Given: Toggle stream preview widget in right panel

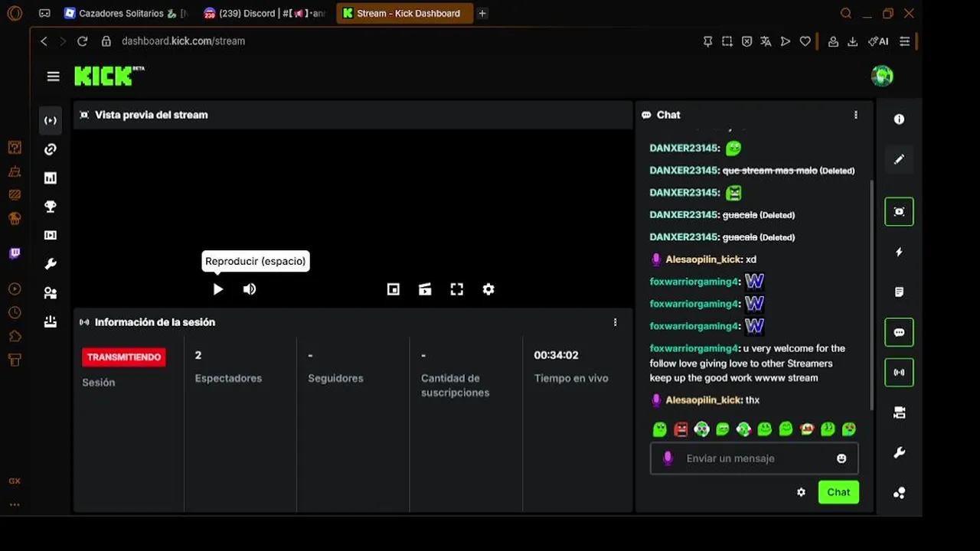Looking at the screenshot, I should pyautogui.click(x=900, y=211).
